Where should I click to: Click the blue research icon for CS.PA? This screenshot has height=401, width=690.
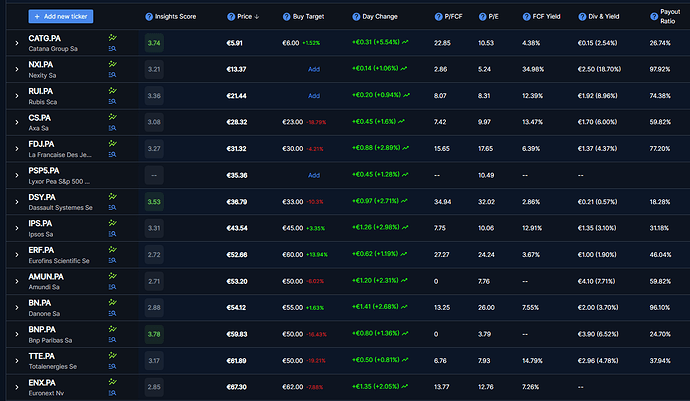tap(112, 128)
